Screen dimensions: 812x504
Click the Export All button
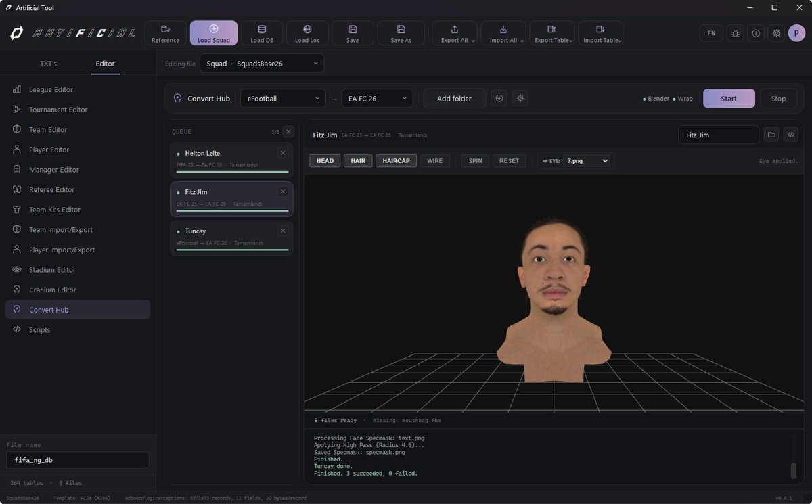click(x=454, y=33)
